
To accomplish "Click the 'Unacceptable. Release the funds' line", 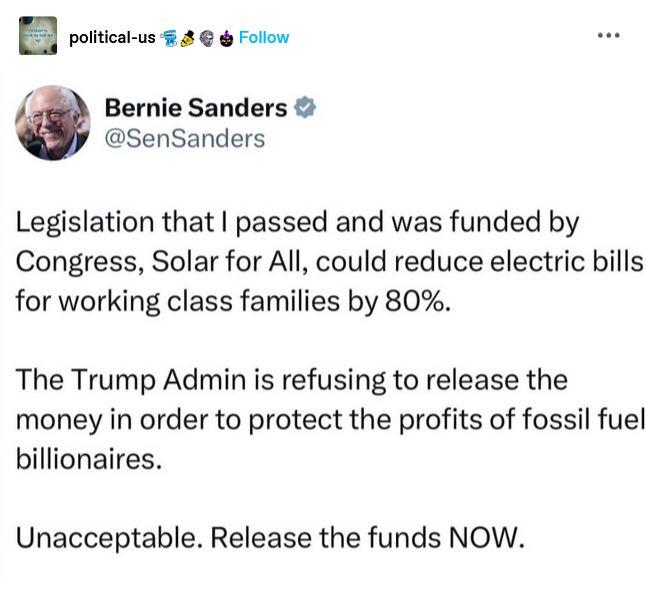I will [270, 538].
